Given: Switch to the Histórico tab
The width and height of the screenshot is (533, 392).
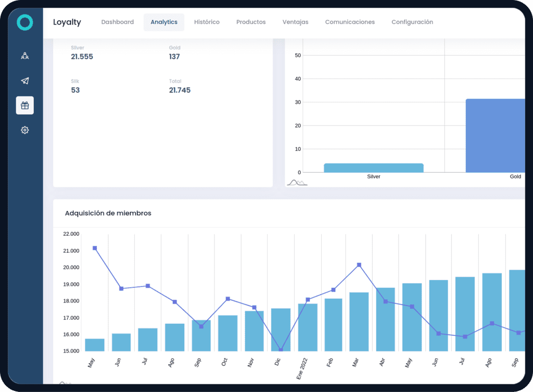Looking at the screenshot, I should (x=207, y=22).
